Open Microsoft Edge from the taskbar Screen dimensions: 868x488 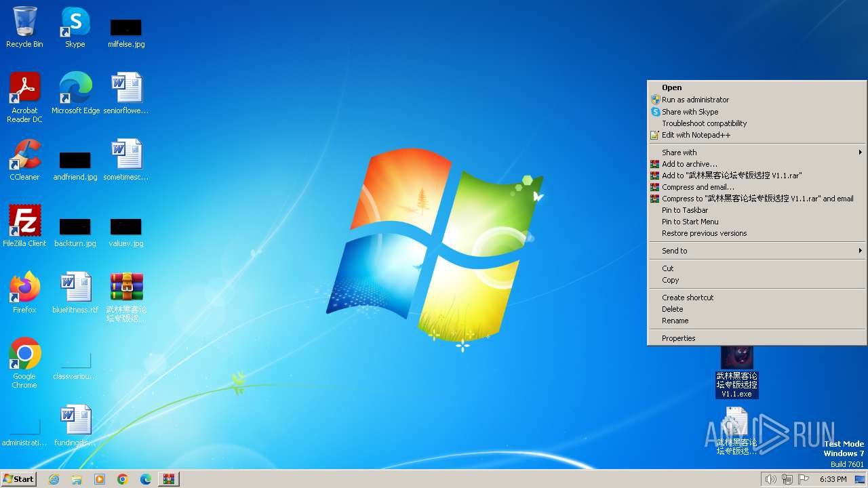pyautogui.click(x=146, y=479)
